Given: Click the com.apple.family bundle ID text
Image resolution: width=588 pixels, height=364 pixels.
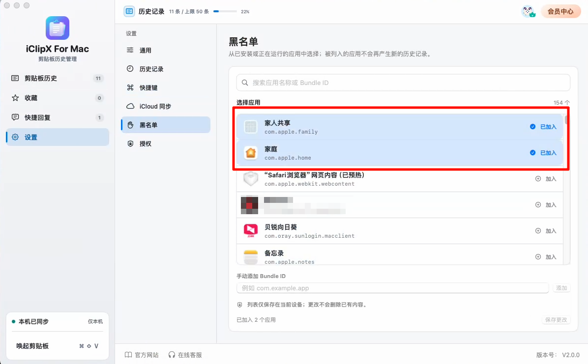Looking at the screenshot, I should 291,132.
